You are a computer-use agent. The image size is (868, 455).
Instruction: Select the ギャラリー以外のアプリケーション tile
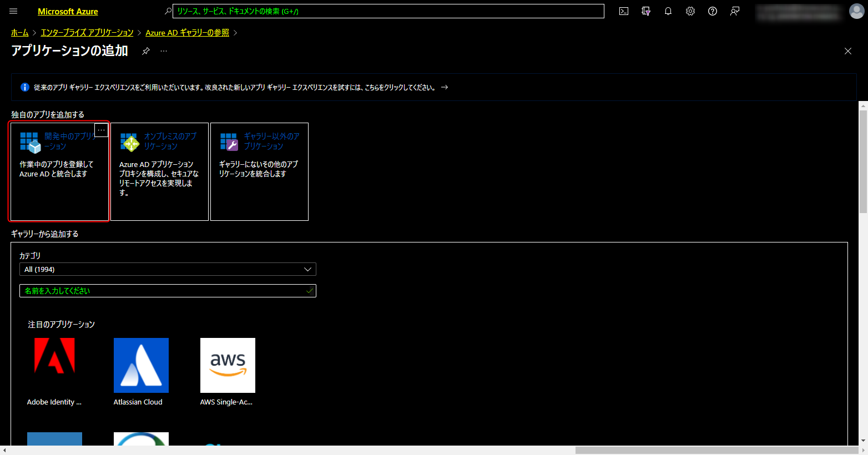[259, 171]
